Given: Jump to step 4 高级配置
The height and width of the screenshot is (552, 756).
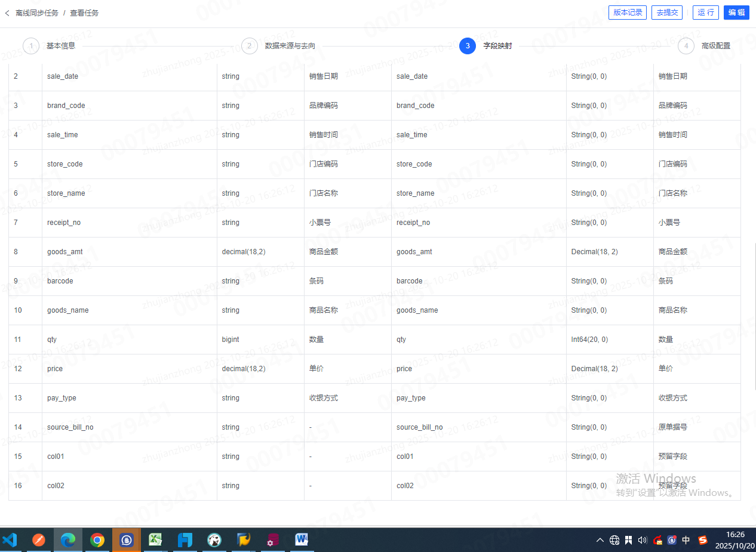Looking at the screenshot, I should click(x=686, y=46).
